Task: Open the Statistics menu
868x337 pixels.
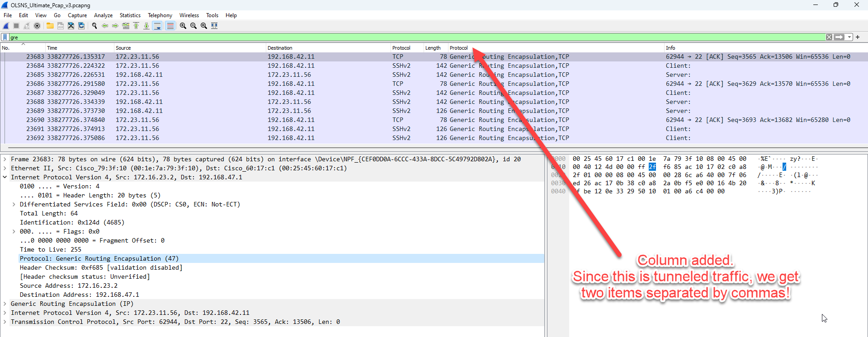Action: click(x=130, y=15)
